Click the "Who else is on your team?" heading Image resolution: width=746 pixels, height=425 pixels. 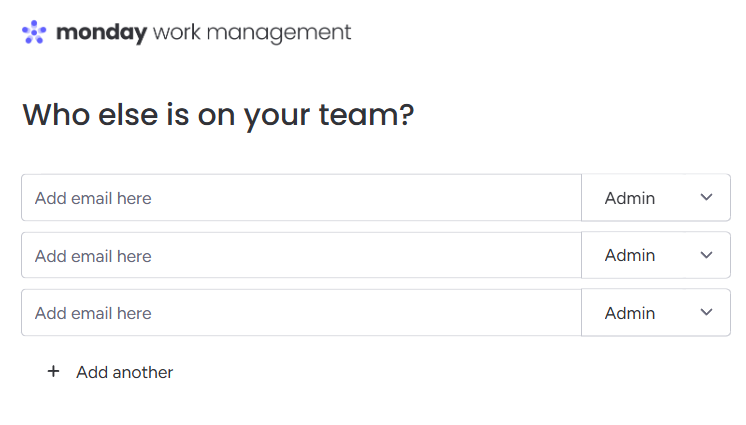click(218, 115)
